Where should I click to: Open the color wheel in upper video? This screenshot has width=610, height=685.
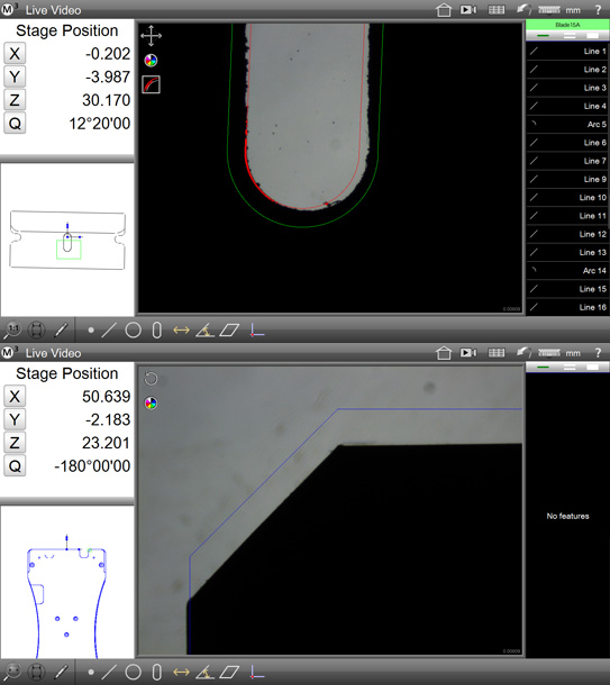tap(151, 60)
